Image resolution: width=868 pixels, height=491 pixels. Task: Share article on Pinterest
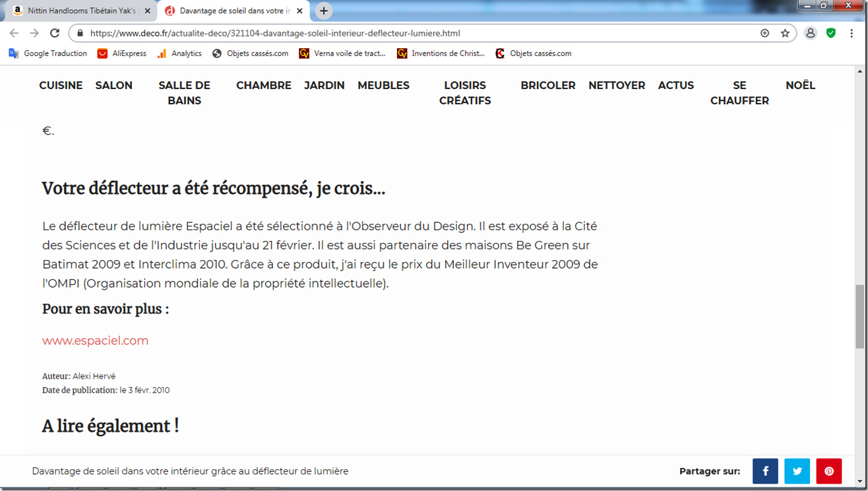coord(829,471)
